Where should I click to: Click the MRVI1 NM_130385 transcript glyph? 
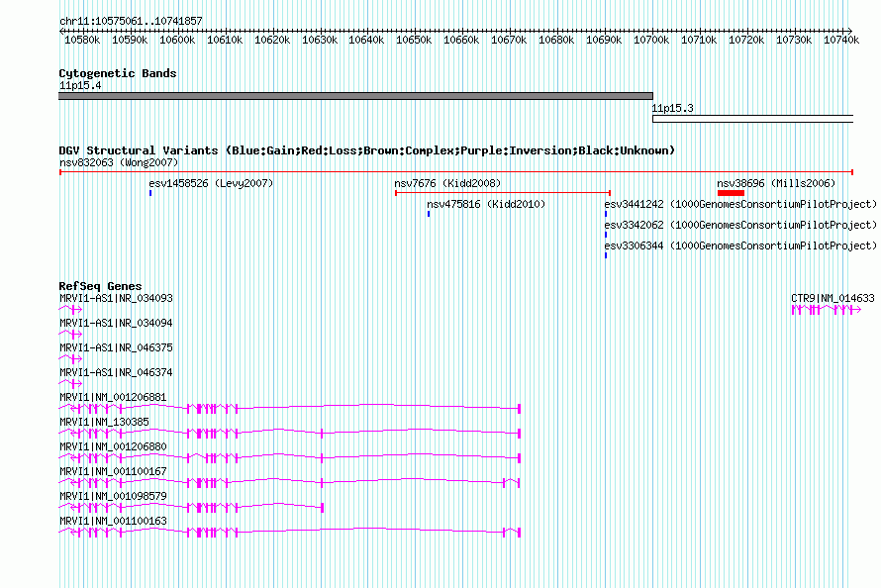coord(290,433)
